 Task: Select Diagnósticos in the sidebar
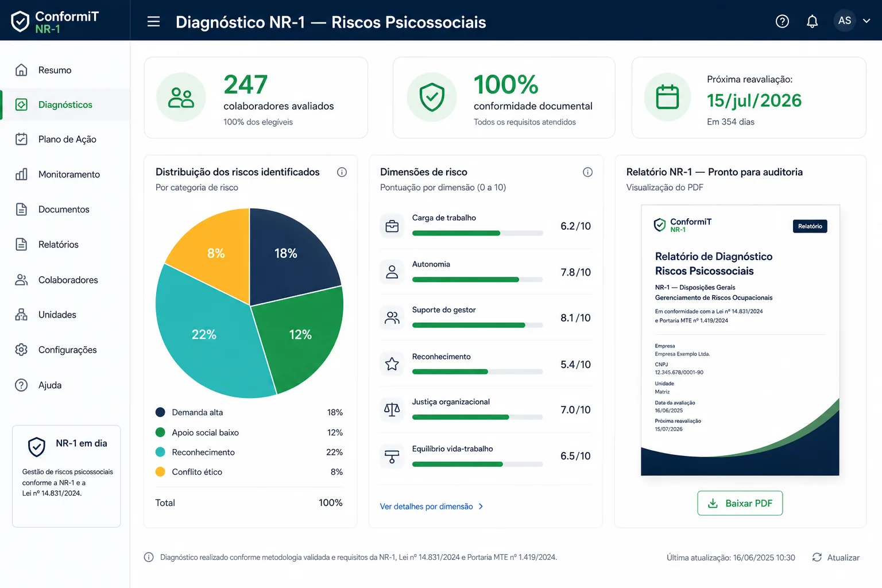65,105
